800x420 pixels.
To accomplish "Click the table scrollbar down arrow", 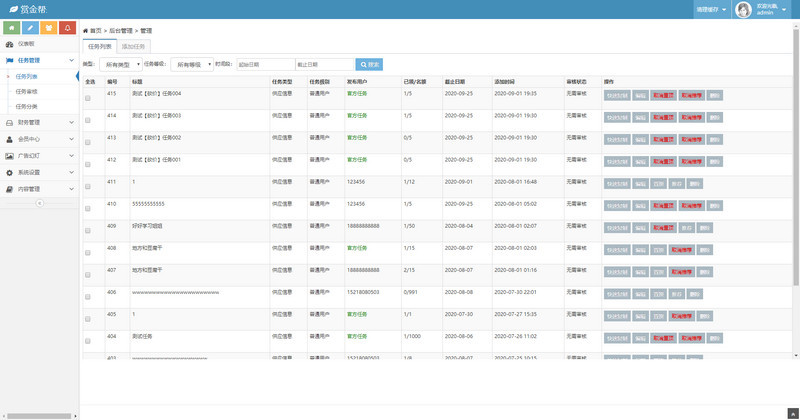I will pos(796,355).
